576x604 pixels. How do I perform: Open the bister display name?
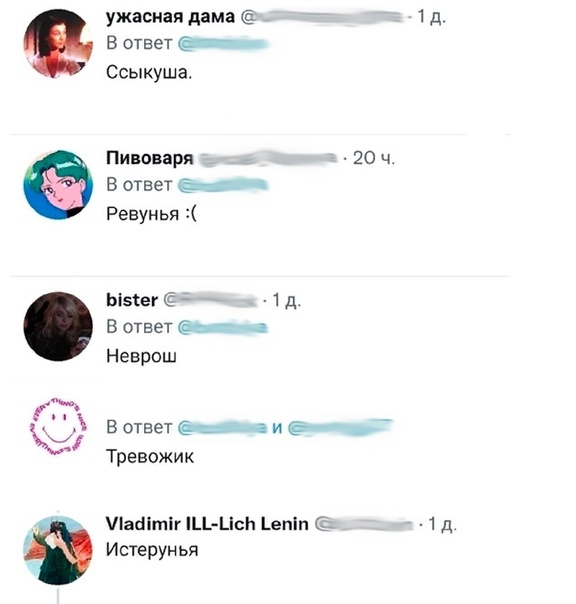(132, 300)
